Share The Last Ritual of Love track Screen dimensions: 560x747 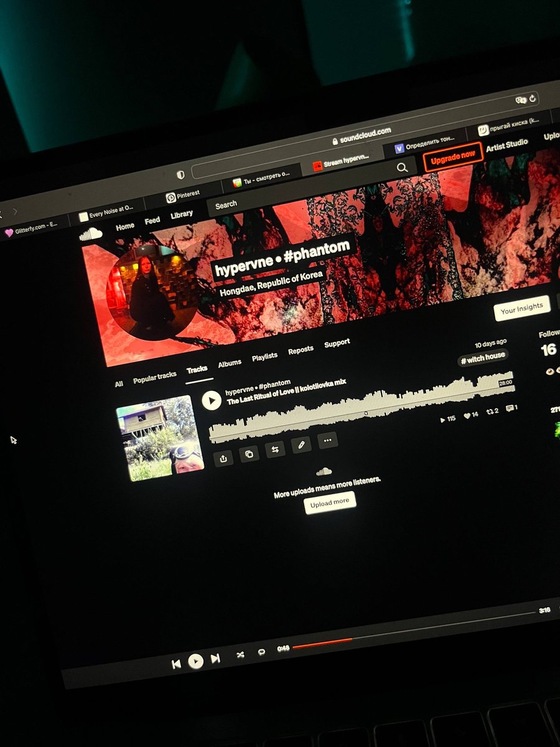click(223, 458)
